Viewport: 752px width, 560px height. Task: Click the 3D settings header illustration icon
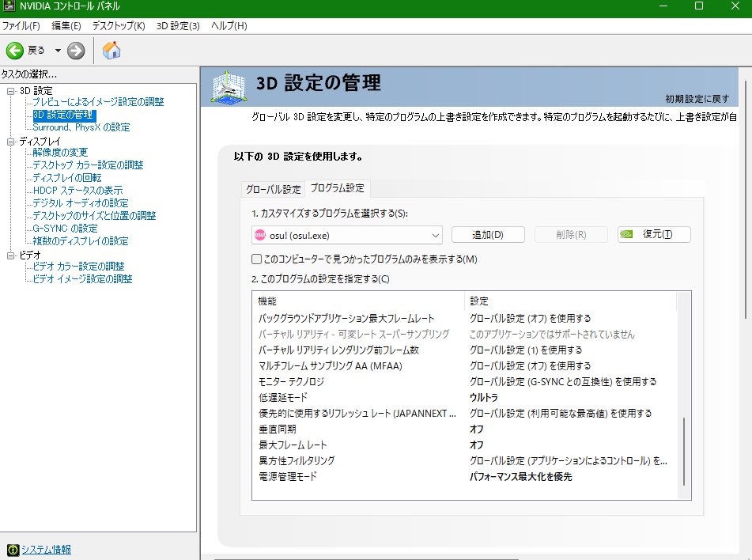229,87
